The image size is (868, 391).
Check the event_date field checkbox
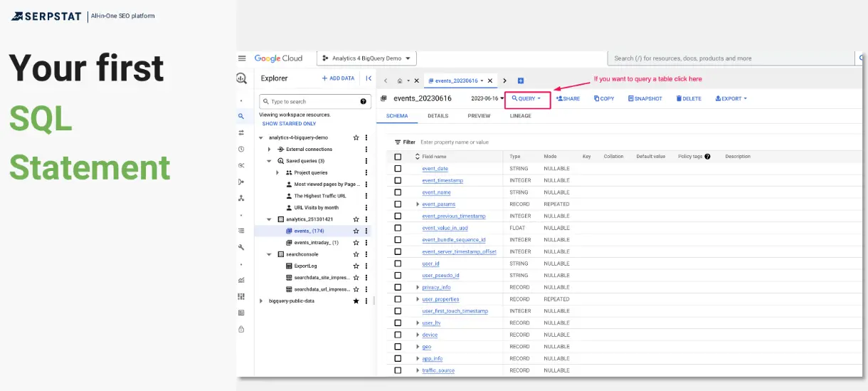pyautogui.click(x=398, y=169)
